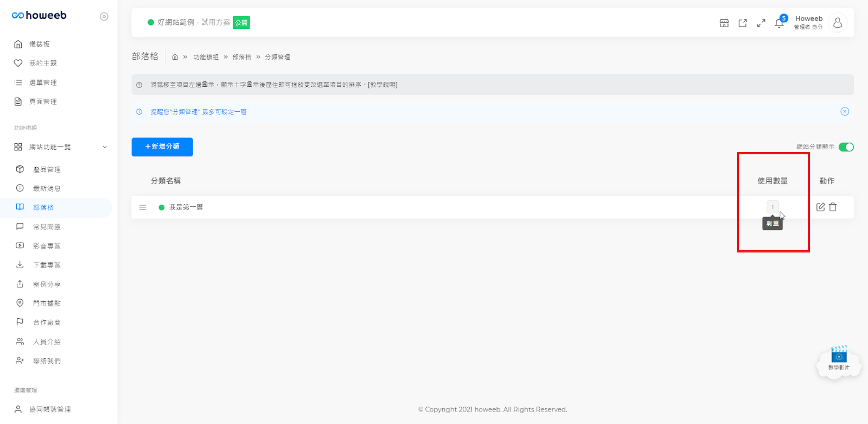Click the 分類名稱 column header

click(166, 181)
